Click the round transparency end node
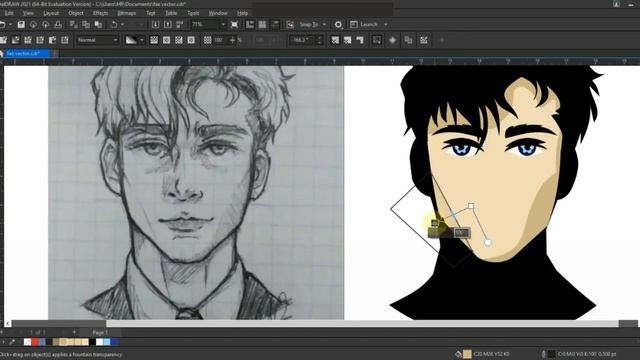This screenshot has width=640, height=360. (x=488, y=242)
